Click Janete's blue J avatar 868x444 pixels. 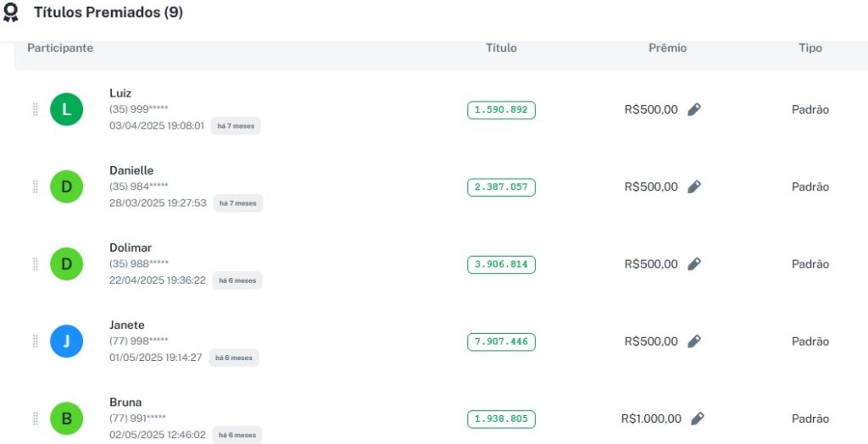(x=66, y=341)
